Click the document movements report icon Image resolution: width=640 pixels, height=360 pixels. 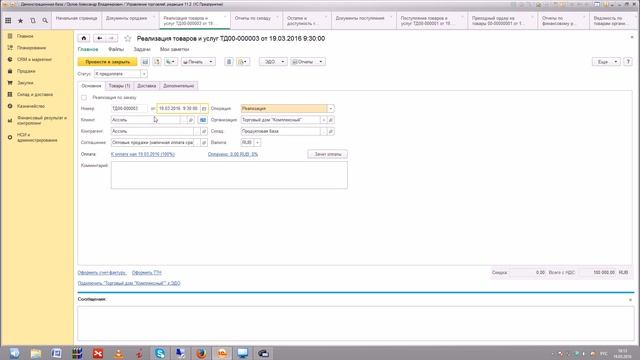click(x=229, y=62)
